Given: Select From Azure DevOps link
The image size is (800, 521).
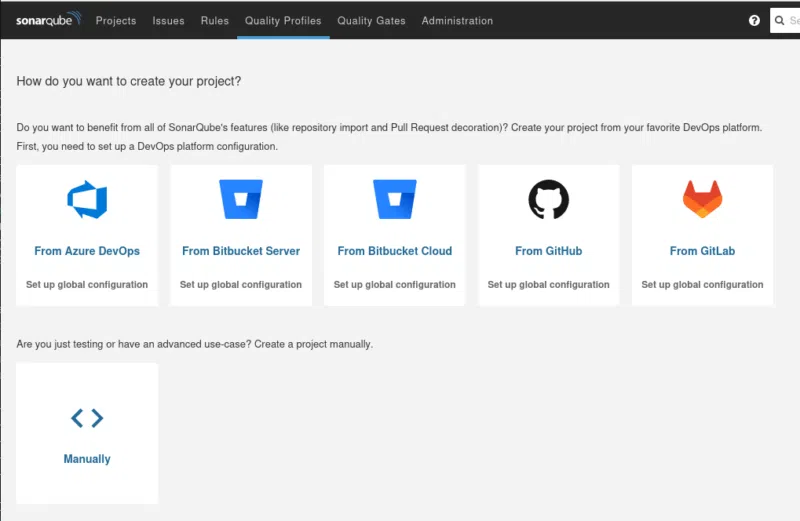Looking at the screenshot, I should point(87,251).
